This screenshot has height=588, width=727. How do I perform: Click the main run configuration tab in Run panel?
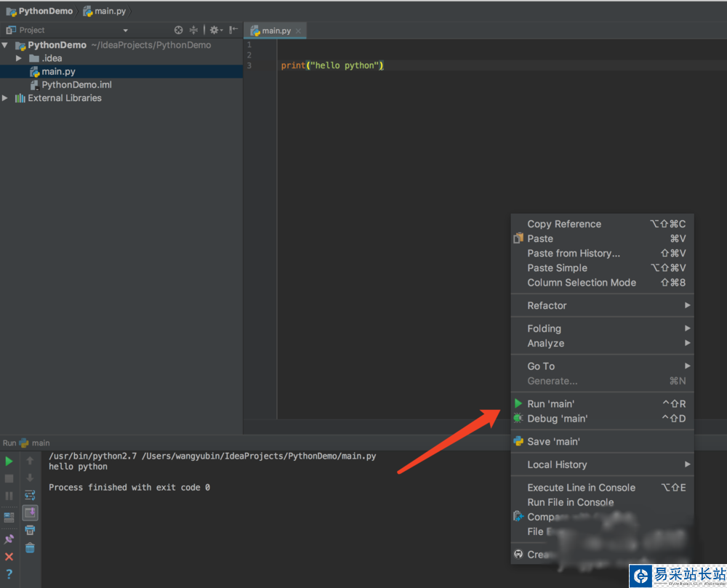point(34,443)
